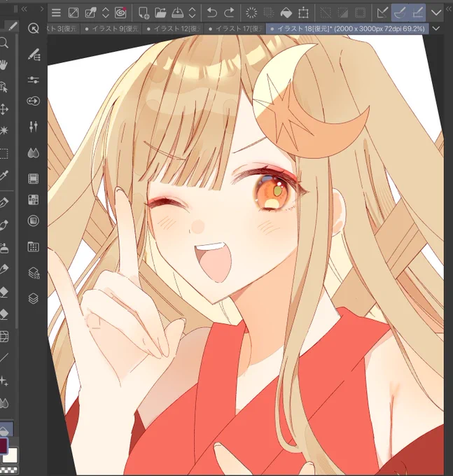This screenshot has width=453, height=476.
Task: Toggle the highlighted snap to special ruler icon
Action: pos(417,13)
